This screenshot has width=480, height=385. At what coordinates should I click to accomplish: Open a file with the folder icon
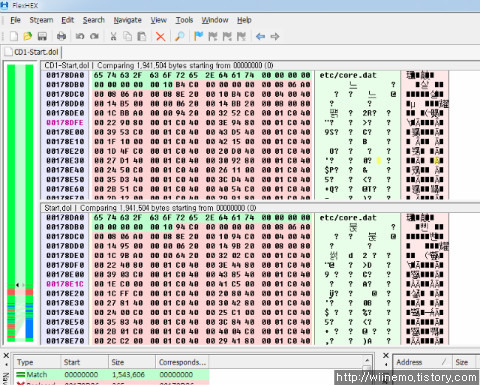28,36
